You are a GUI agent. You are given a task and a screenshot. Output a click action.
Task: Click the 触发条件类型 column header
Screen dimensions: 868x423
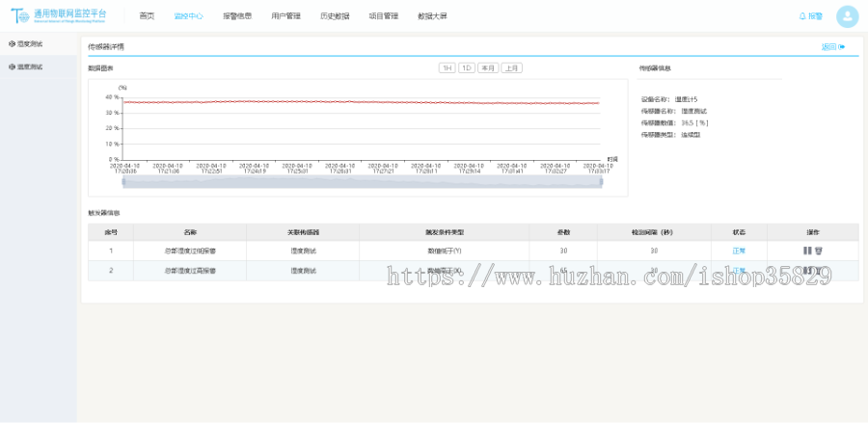click(444, 232)
